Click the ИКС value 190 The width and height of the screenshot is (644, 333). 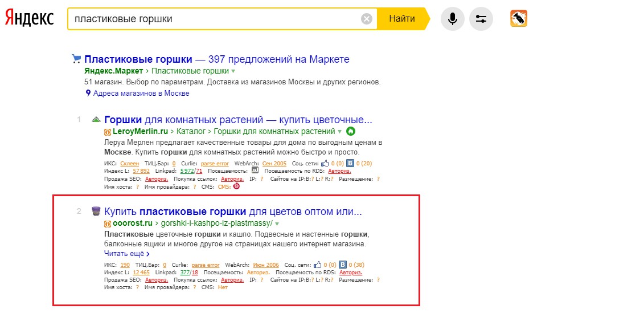point(125,265)
